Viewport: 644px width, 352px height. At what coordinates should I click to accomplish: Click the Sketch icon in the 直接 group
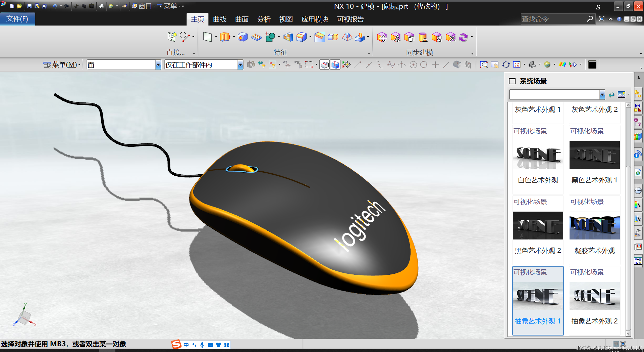click(x=172, y=37)
